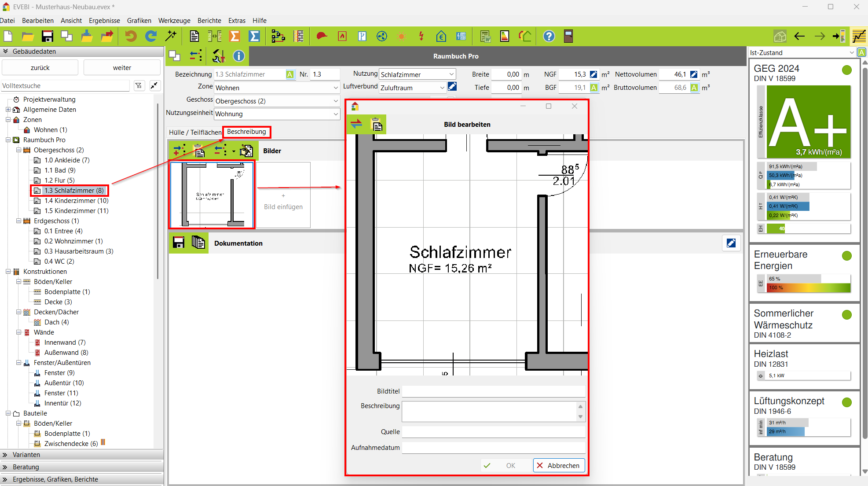
Task: Toggle automatic Bruttovolumen A button
Action: click(x=694, y=88)
